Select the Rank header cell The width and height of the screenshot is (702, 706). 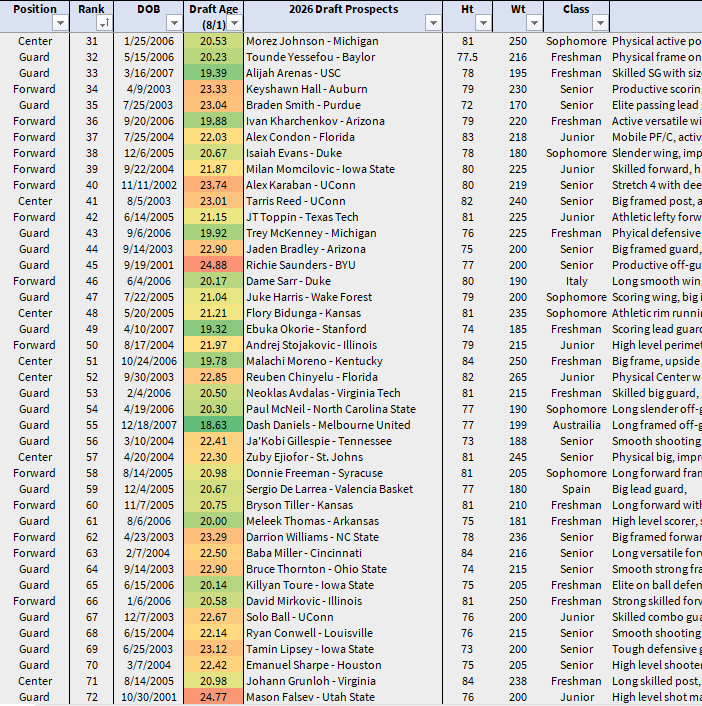(x=92, y=16)
